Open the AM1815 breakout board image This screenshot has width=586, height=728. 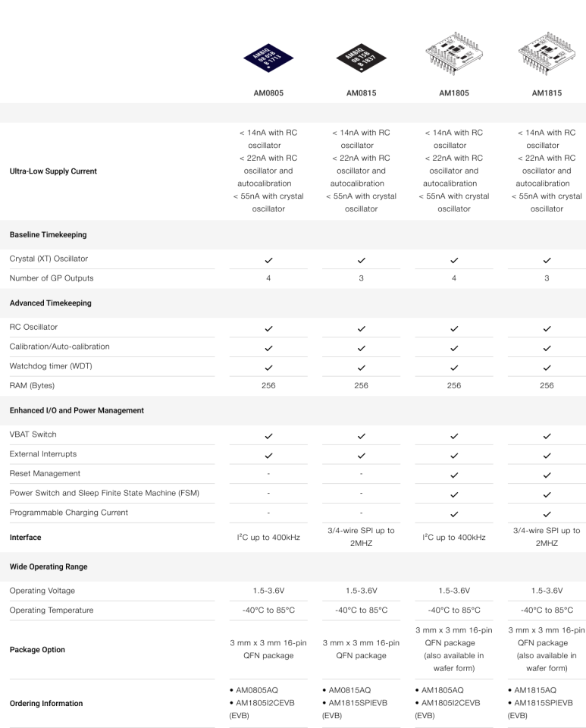pos(547,55)
